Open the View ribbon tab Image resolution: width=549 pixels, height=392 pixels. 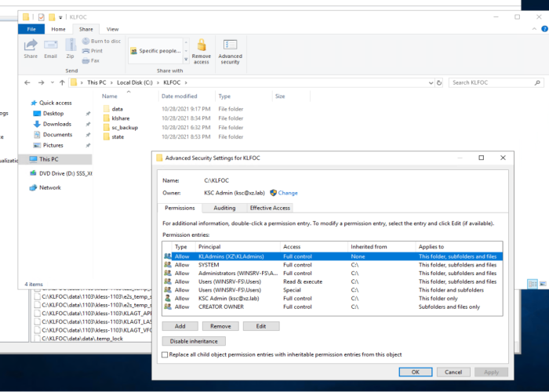coord(113,29)
